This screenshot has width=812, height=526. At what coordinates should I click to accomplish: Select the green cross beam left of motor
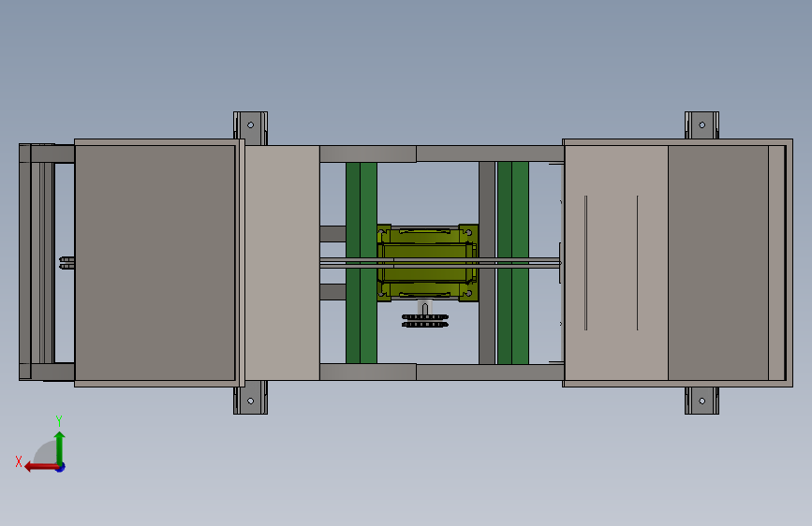point(361,263)
